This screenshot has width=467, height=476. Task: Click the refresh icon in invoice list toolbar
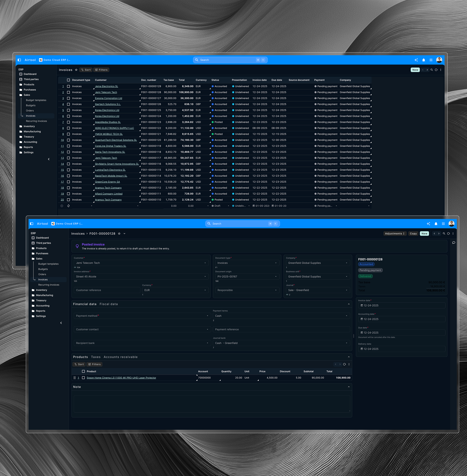tap(436, 70)
